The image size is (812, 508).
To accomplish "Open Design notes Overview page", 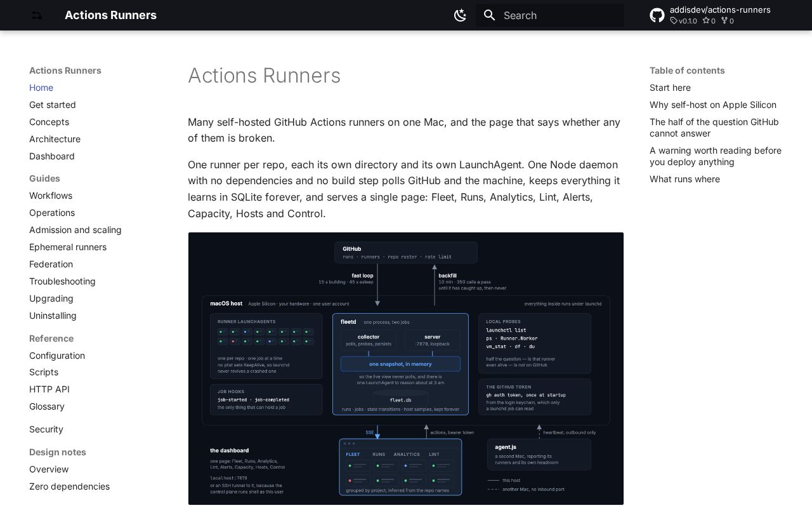I will 49,469.
